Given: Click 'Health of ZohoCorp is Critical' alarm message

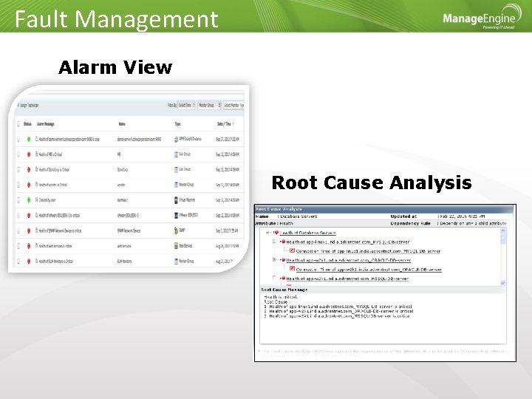Looking at the screenshot, I should coord(54,170).
